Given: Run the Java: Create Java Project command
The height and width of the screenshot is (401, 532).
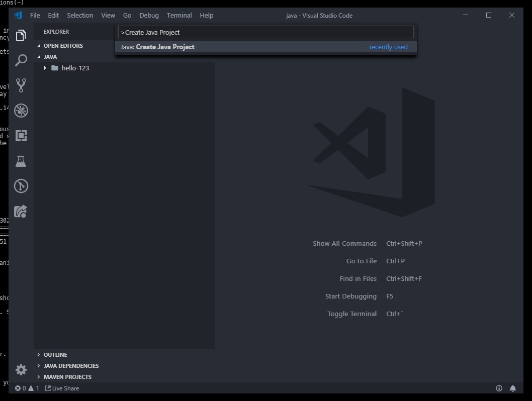Looking at the screenshot, I should point(265,47).
